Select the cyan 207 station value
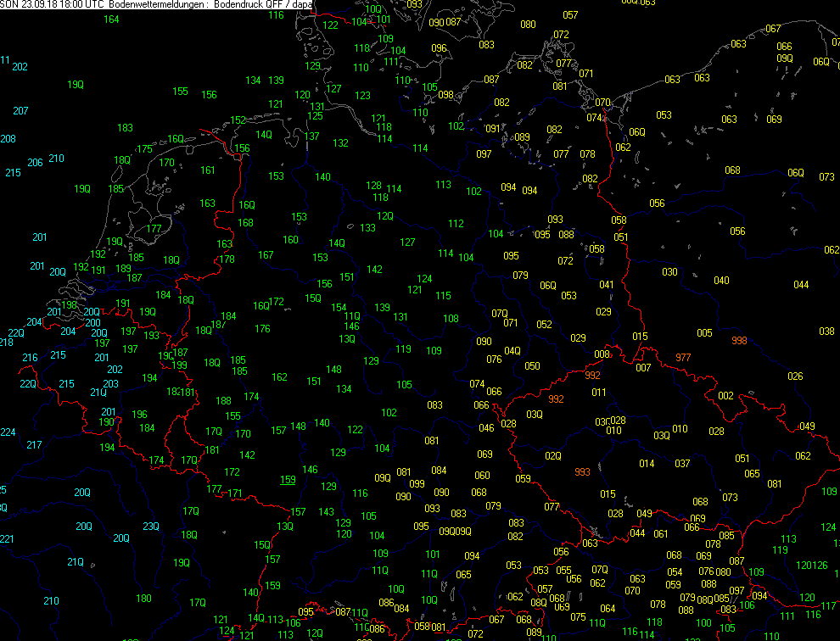This screenshot has height=641, width=840. click(x=20, y=111)
